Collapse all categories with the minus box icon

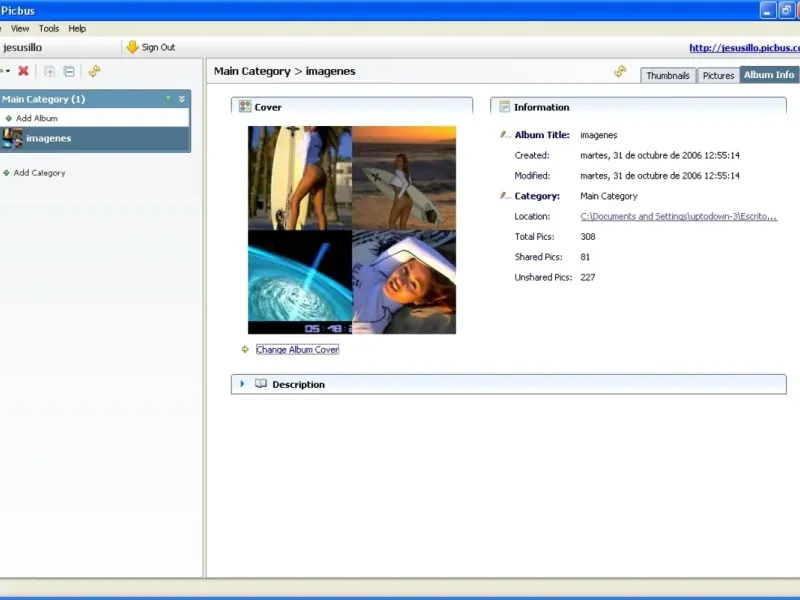coord(69,71)
